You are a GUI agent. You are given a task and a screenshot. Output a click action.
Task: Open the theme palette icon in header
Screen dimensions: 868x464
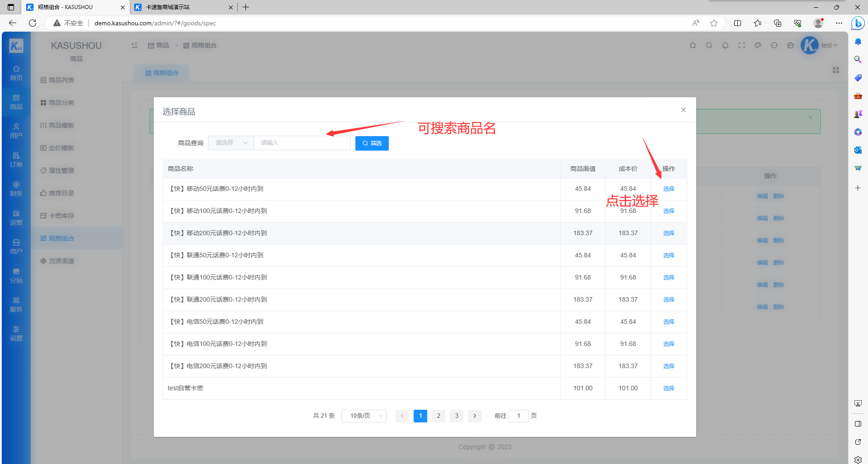[758, 45]
